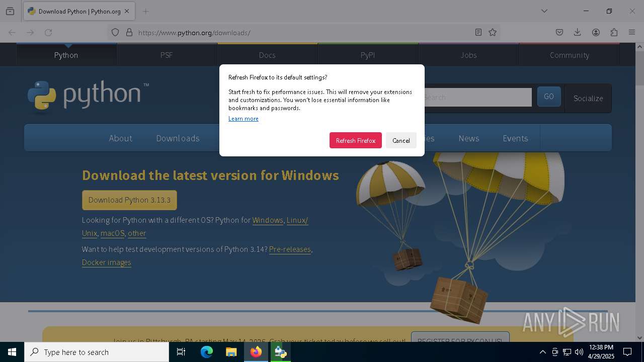The height and width of the screenshot is (362, 644).
Task: Open the Pre-releases link
Action: [290, 249]
